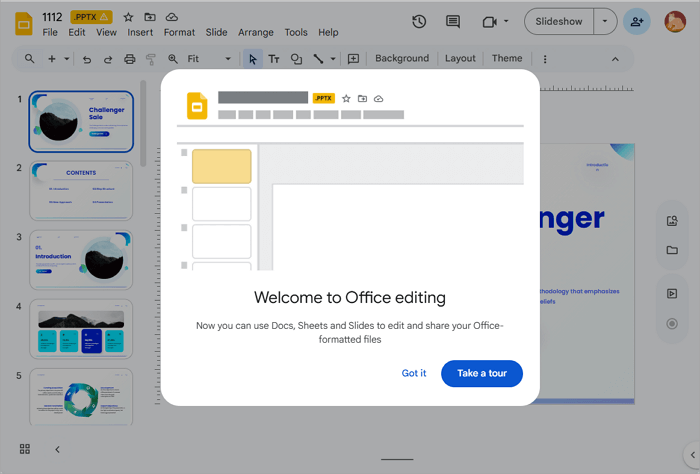700x474 pixels.
Task: Click the search menus magnifier icon
Action: [x=29, y=58]
